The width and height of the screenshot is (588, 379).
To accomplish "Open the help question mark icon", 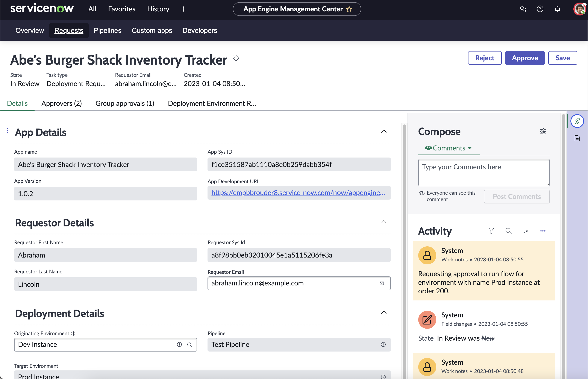I will point(540,9).
